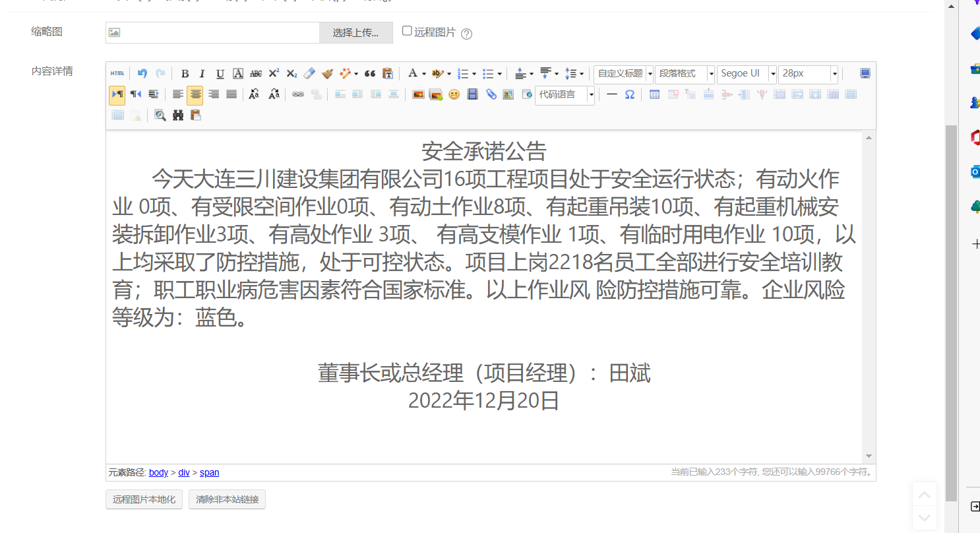Insert a blockquote
The image size is (980, 533).
[x=370, y=74]
